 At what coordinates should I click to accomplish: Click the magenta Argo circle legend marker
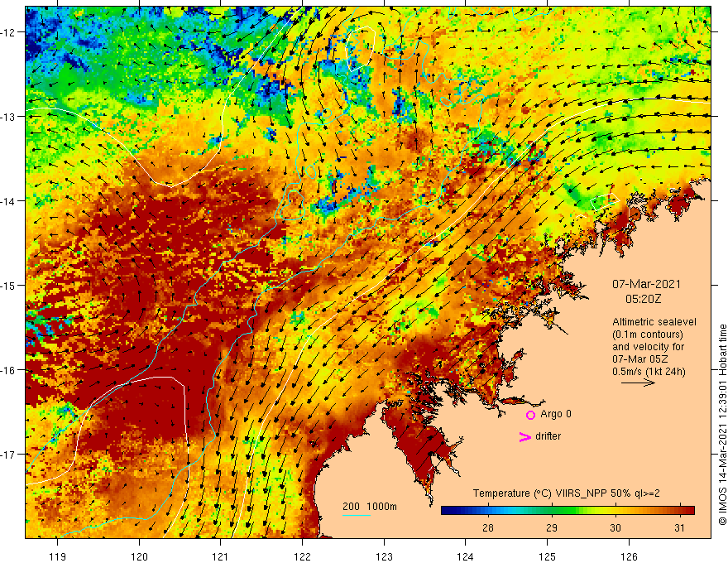click(x=530, y=415)
